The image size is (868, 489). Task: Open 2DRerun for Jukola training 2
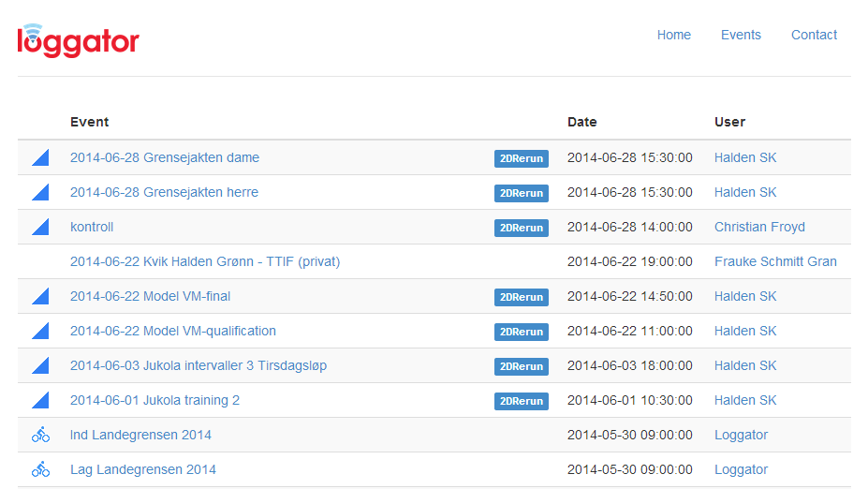pyautogui.click(x=522, y=401)
